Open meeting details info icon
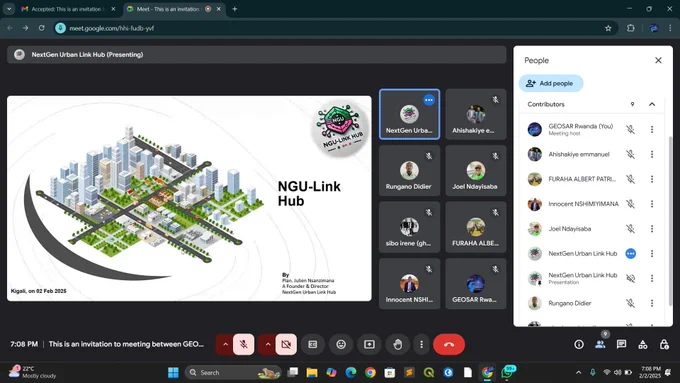680x383 pixels. point(579,344)
